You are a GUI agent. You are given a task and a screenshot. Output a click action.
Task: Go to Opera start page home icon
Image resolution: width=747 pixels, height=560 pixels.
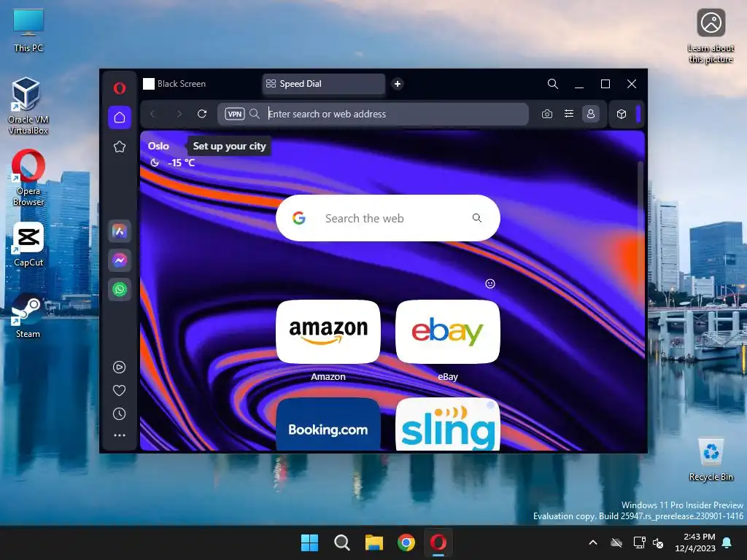[x=120, y=117]
